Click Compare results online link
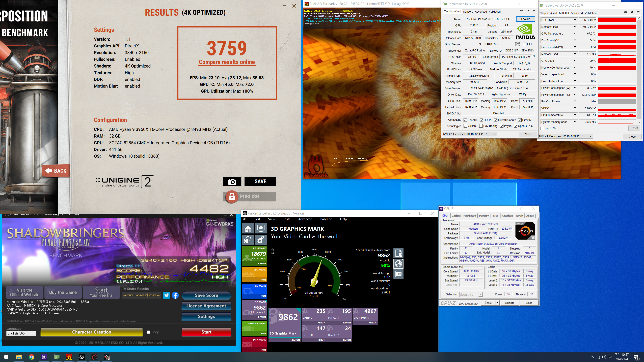The height and width of the screenshot is (362, 644). (227, 62)
